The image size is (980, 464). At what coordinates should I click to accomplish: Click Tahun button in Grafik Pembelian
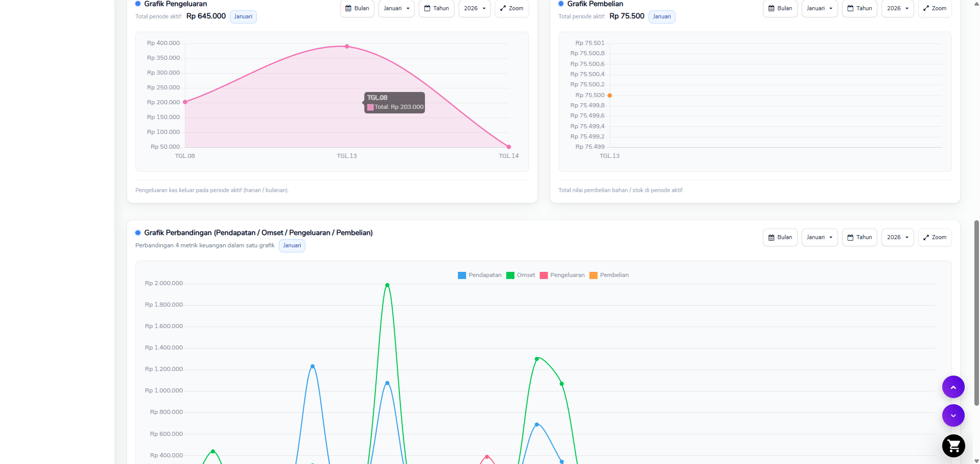pos(859,8)
